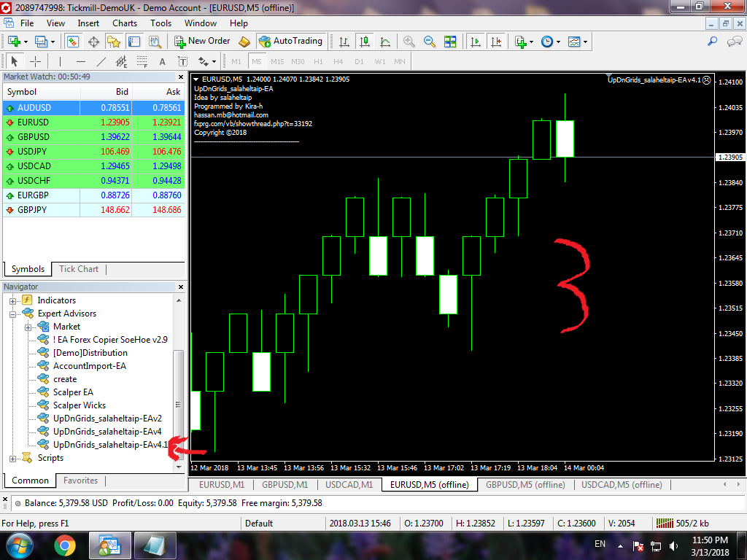
Task: Switch to the Favorites tab in Navigator
Action: [x=80, y=481]
